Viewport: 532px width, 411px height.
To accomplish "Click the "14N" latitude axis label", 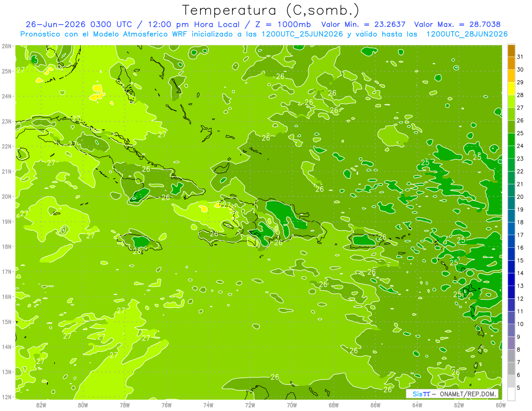I will point(7,347).
